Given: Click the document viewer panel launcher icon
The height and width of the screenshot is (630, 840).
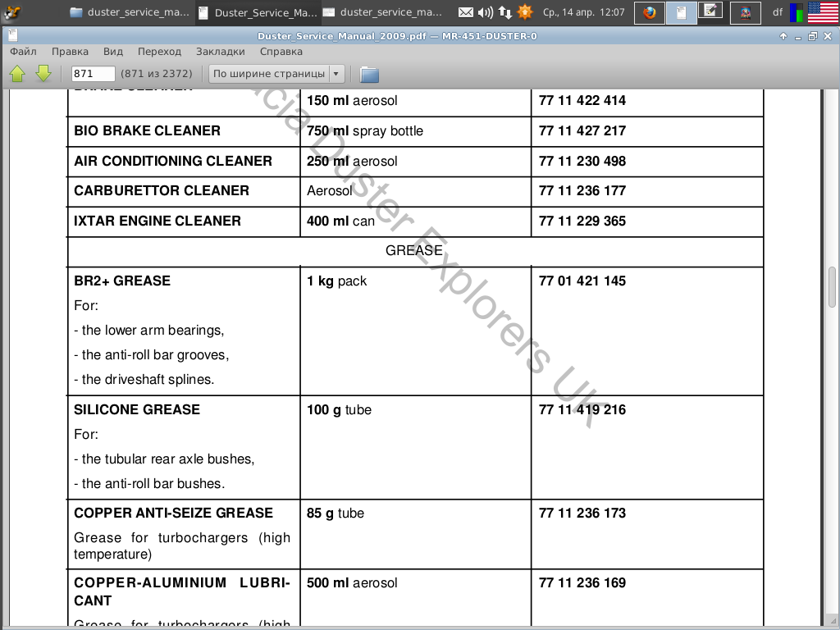Looking at the screenshot, I should point(681,12).
